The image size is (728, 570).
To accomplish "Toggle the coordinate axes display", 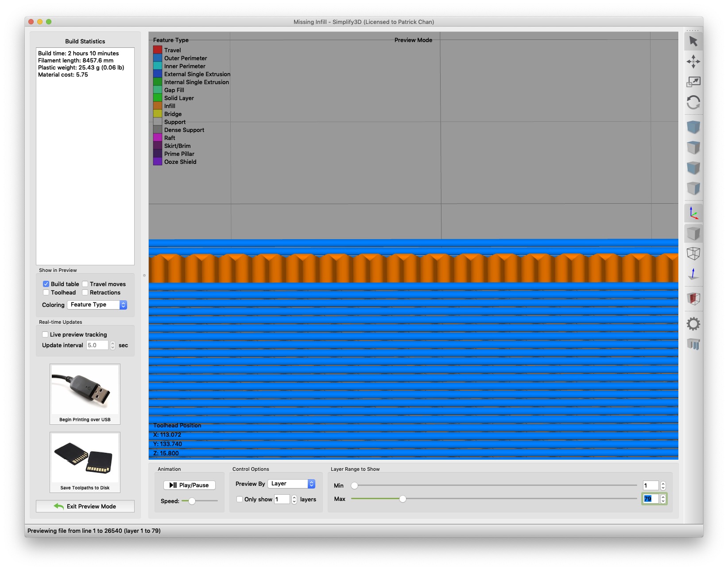I will point(693,213).
